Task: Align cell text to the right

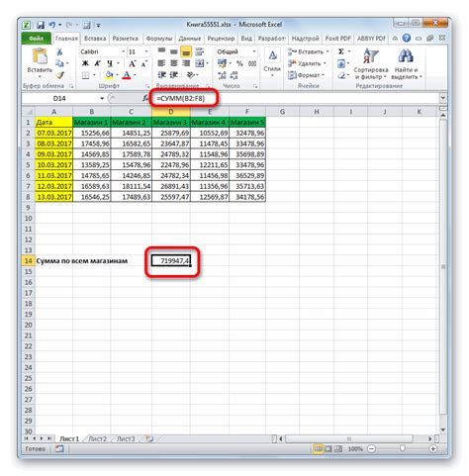Action: [186, 63]
